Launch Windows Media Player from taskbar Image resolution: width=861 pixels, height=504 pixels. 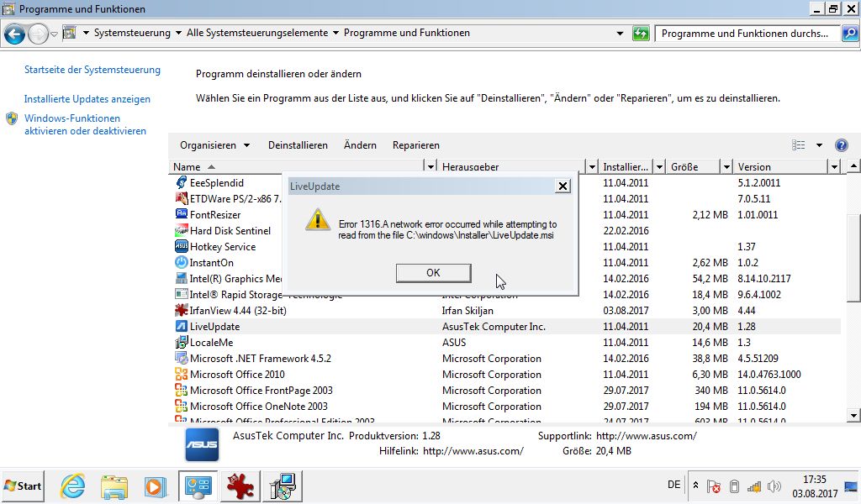[155, 486]
